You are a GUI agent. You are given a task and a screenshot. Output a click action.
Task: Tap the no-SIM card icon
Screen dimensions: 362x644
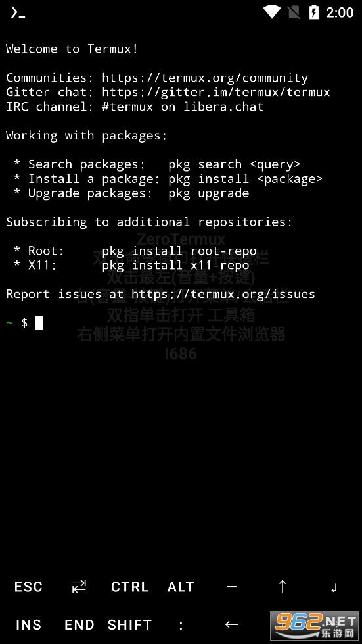(294, 12)
